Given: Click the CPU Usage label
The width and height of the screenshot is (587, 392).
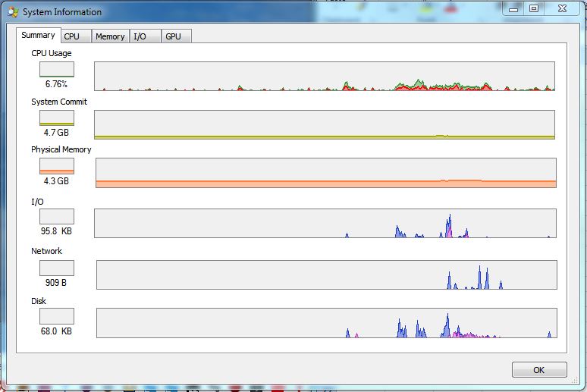Looking at the screenshot, I should point(52,53).
